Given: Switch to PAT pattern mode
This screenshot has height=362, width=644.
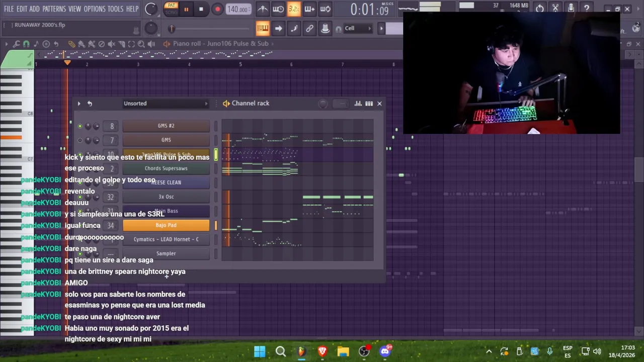Looking at the screenshot, I should click(x=171, y=6).
